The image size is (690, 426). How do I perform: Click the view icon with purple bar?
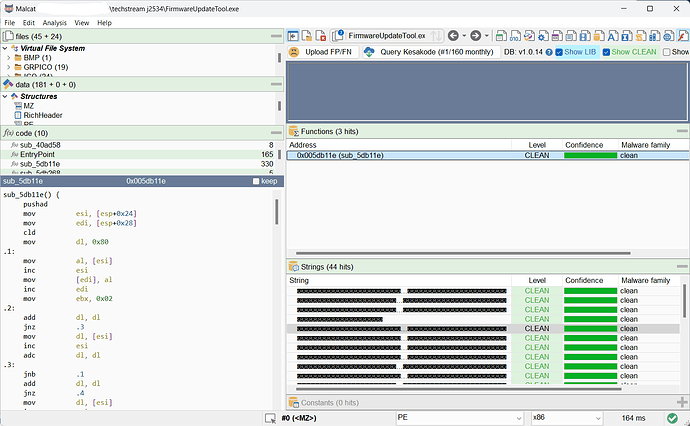(557, 36)
